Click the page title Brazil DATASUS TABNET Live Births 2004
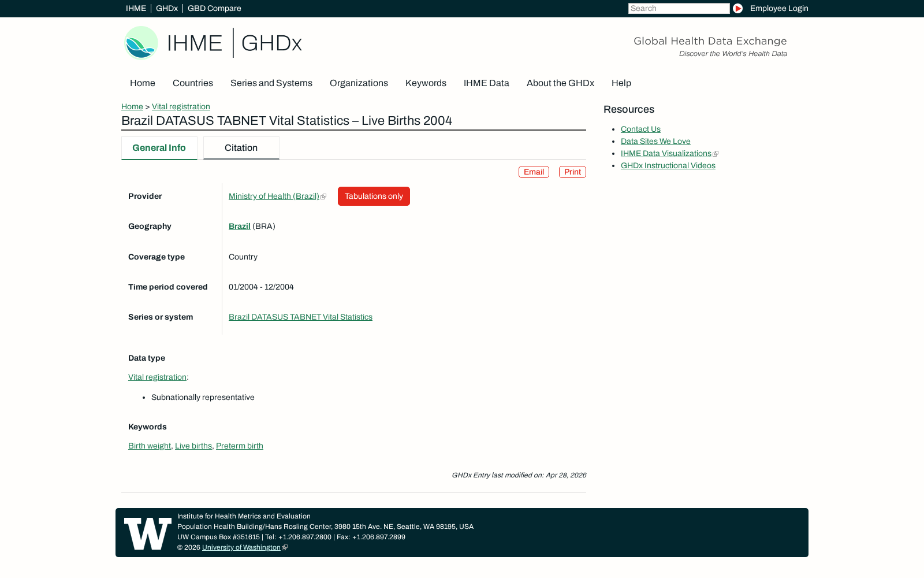 [x=286, y=121]
